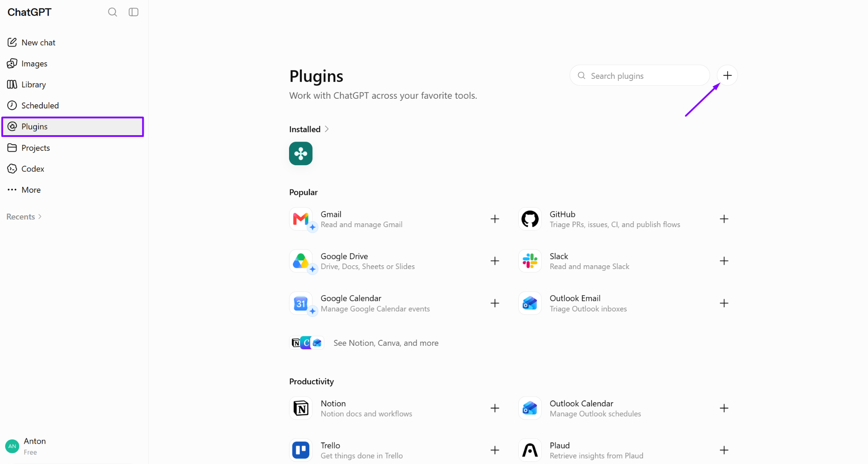This screenshot has width=868, height=464.
Task: Click the Search plugins field
Action: click(x=640, y=75)
